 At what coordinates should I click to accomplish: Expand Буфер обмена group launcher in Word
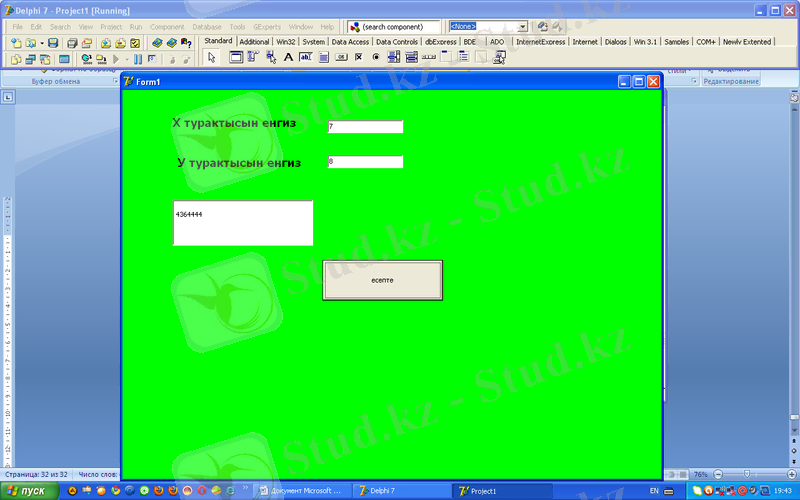click(115, 81)
